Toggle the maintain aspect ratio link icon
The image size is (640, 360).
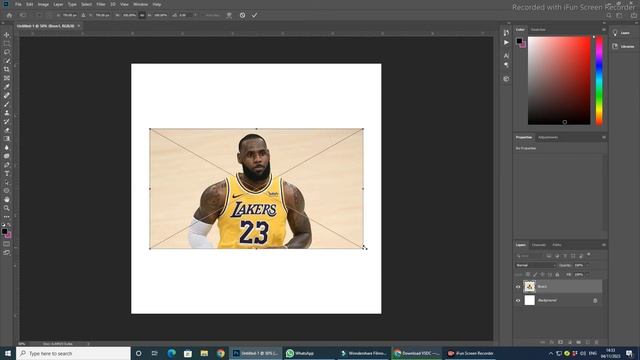pos(142,15)
